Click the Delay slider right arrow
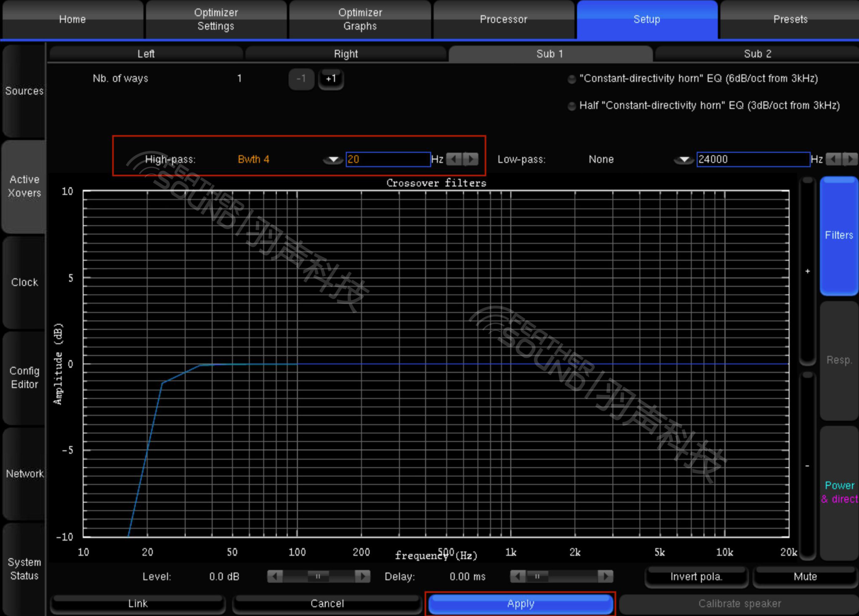Viewport: 859px width, 616px height. click(x=605, y=576)
